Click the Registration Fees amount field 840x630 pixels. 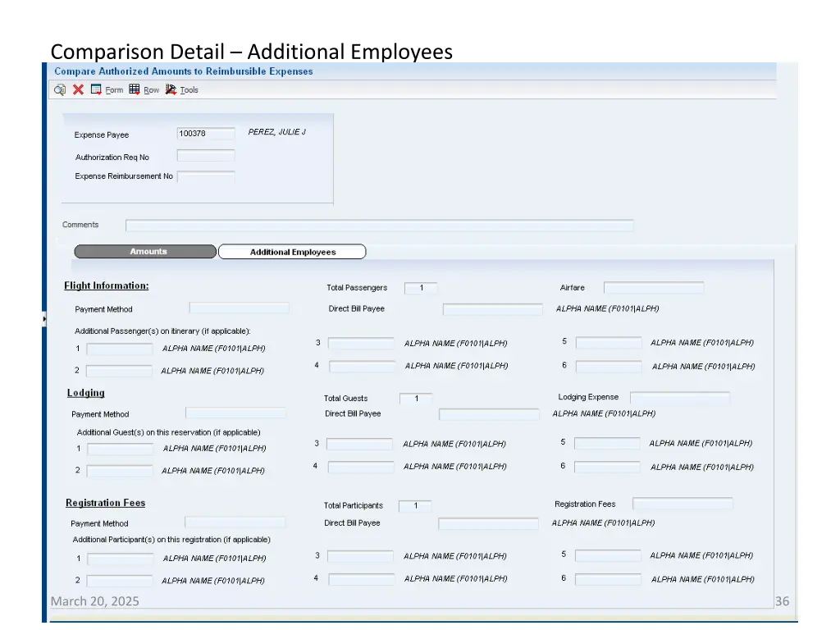682,504
